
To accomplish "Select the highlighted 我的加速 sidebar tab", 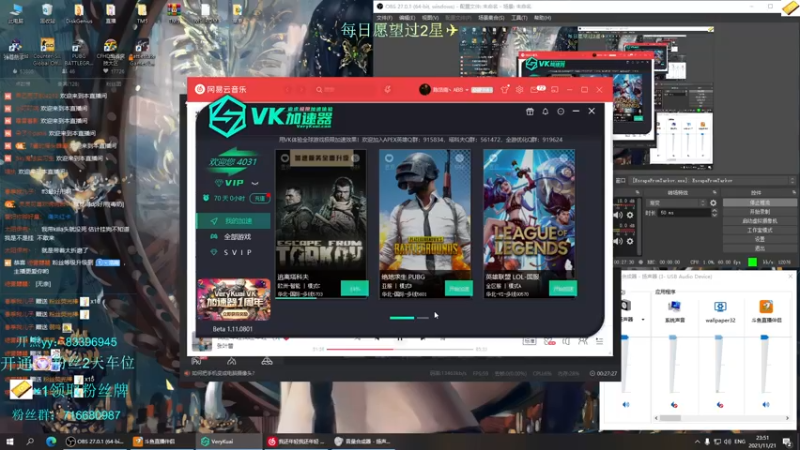I will (x=234, y=221).
